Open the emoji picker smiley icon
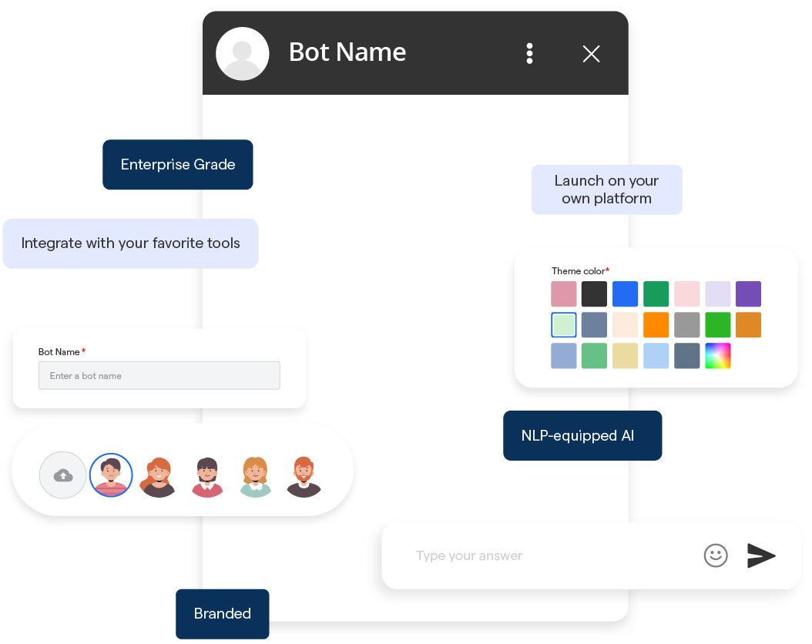The image size is (812, 644). click(716, 555)
